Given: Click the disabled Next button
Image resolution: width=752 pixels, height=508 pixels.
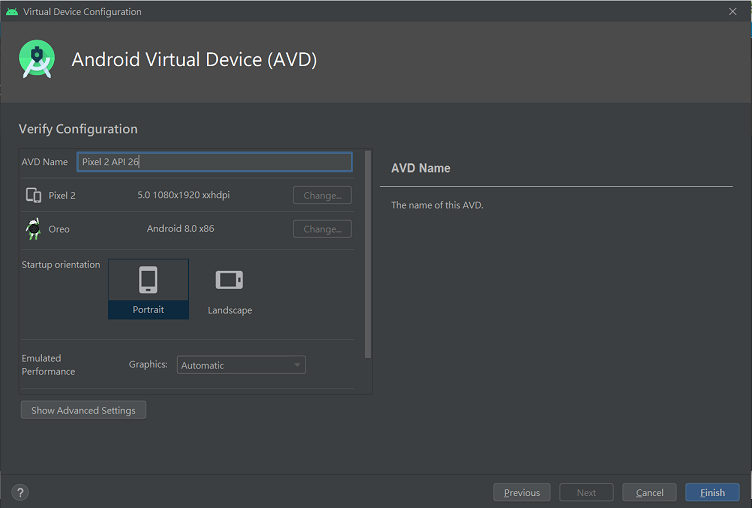Looking at the screenshot, I should coord(586,493).
